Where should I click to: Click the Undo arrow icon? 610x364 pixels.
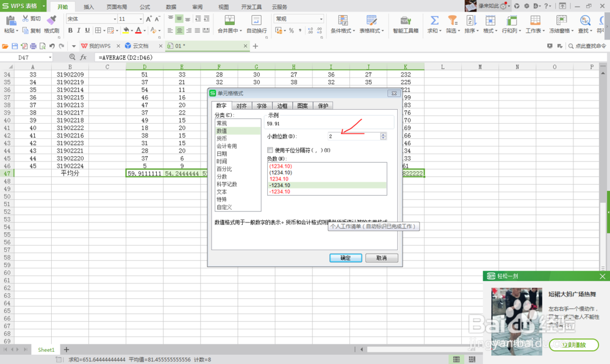click(52, 46)
